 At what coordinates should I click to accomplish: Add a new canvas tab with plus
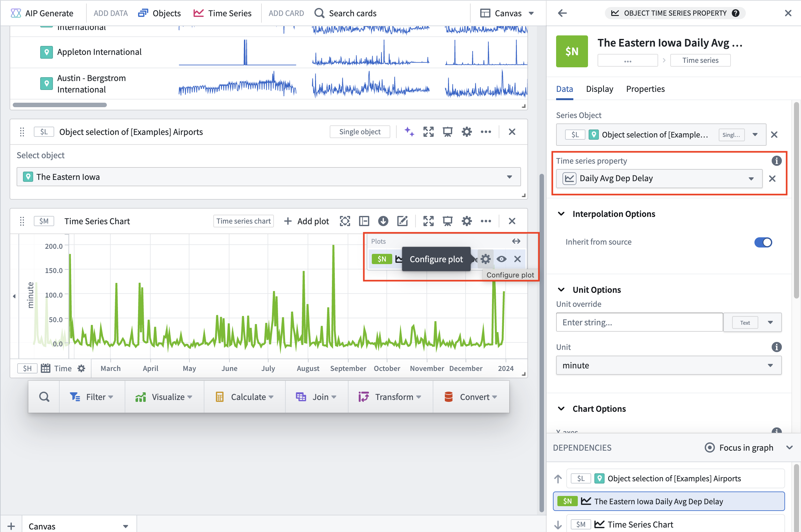click(11, 526)
